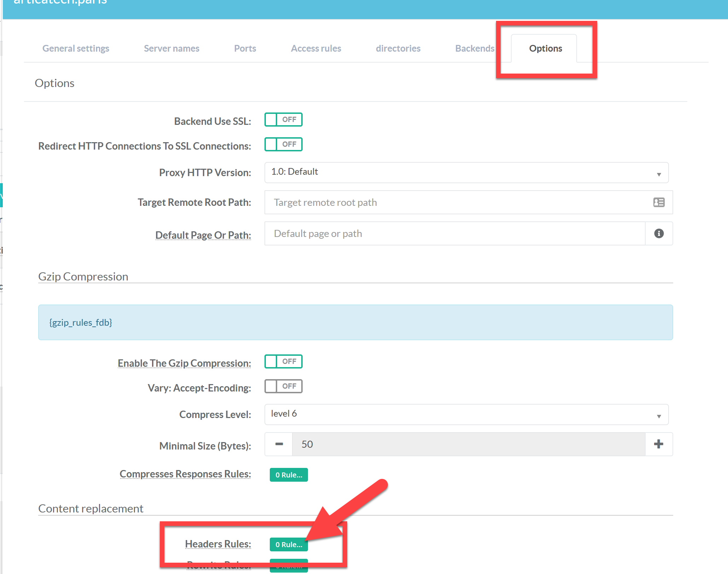This screenshot has width=728, height=574.
Task: Open the Backends tab
Action: tap(474, 48)
